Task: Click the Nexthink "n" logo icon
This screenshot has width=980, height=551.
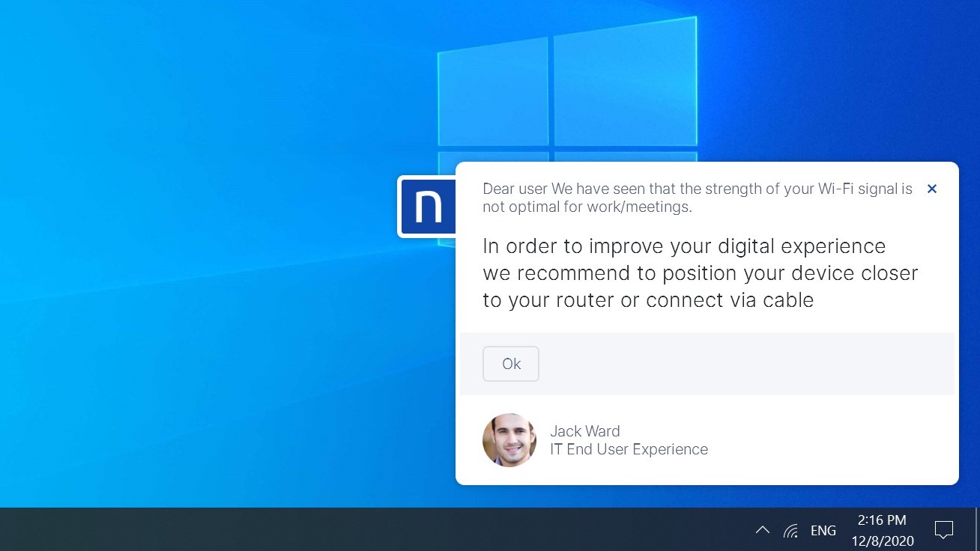Action: (x=428, y=206)
